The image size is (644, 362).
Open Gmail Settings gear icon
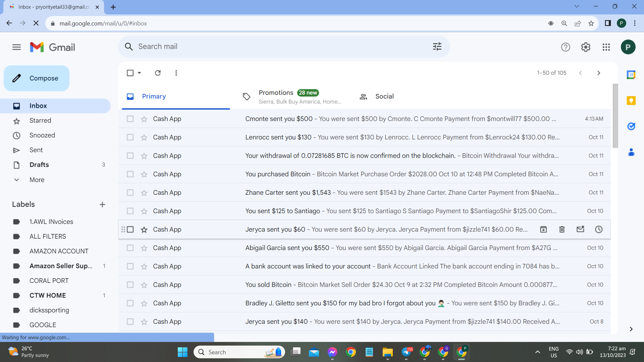tap(586, 47)
